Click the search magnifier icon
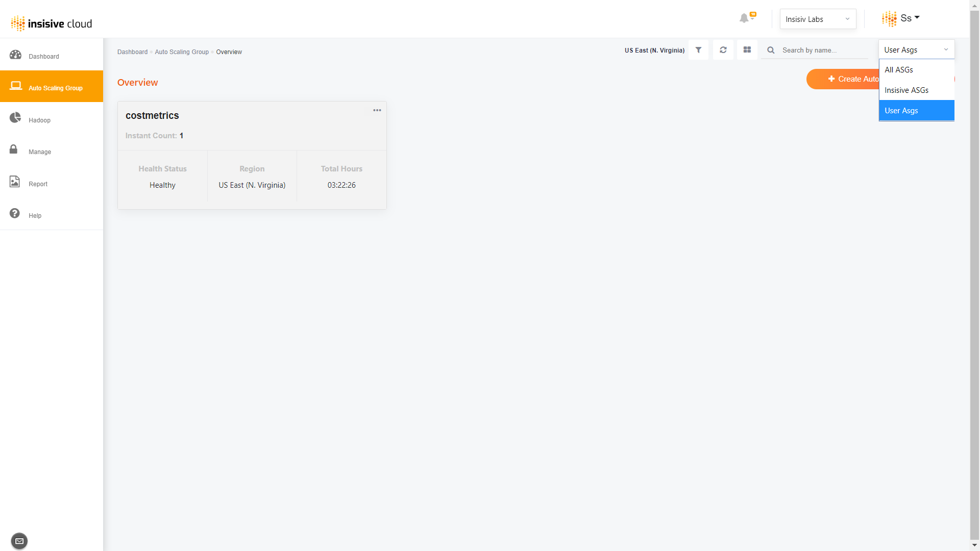980x551 pixels. (x=771, y=50)
